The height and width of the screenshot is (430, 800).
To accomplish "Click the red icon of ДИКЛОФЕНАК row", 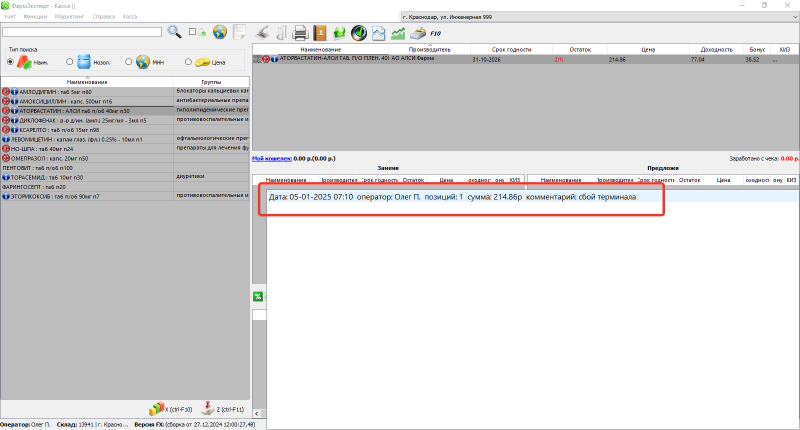I will [6, 120].
